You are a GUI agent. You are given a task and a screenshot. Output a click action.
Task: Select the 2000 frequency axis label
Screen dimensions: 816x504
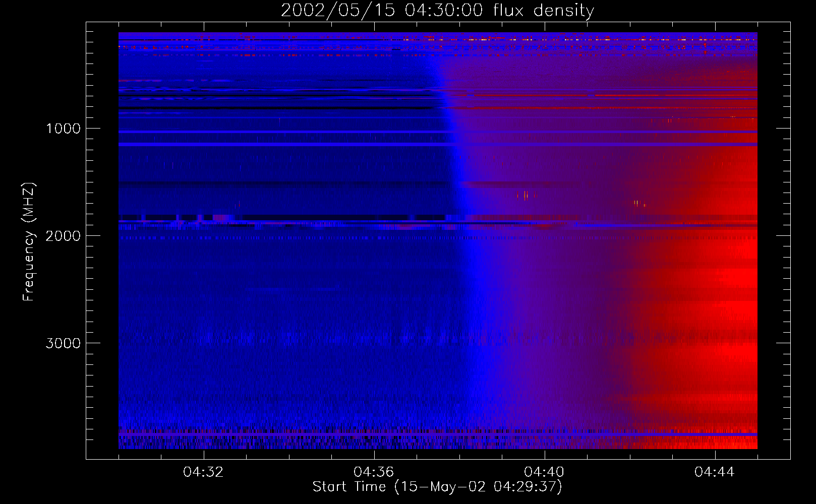[x=63, y=236]
